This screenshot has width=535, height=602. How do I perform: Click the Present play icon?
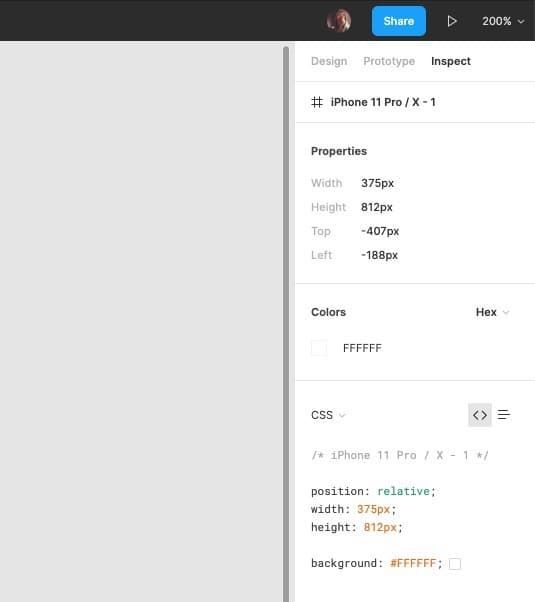pyautogui.click(x=452, y=21)
